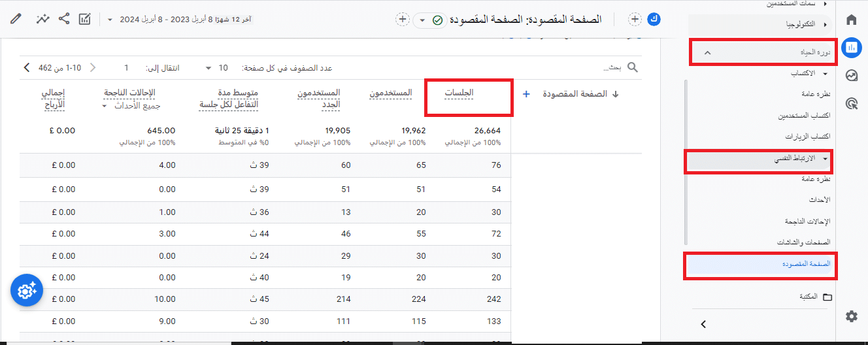Viewport: 868px width, 345px height.
Task: Open the Home icon in the right rail
Action: 851,20
